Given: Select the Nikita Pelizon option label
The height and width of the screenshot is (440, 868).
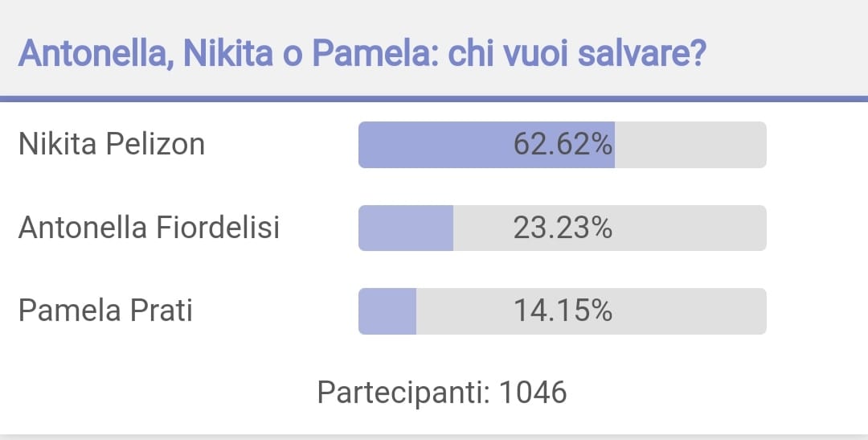Looking at the screenshot, I should tap(112, 145).
